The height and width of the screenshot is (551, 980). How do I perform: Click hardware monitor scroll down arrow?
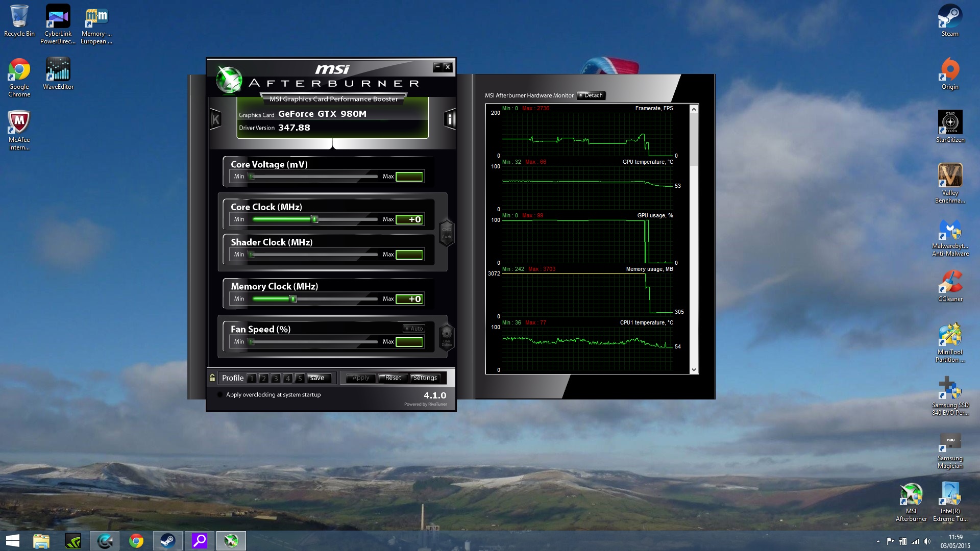[694, 370]
